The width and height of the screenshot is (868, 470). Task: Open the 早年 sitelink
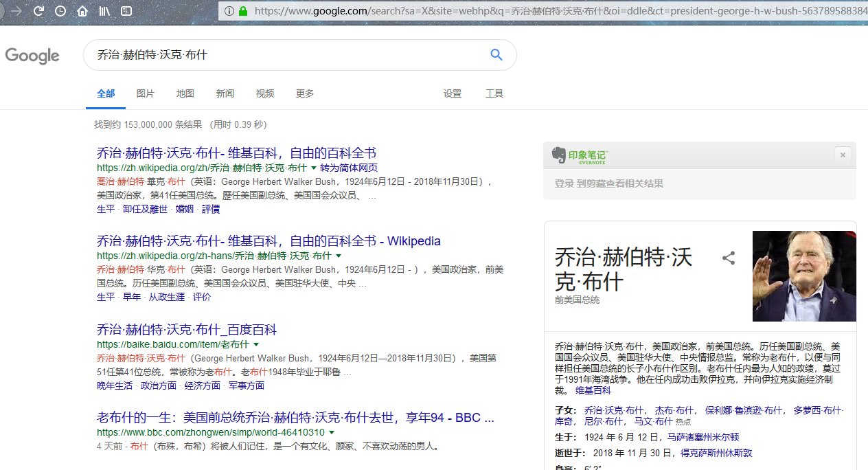[132, 297]
